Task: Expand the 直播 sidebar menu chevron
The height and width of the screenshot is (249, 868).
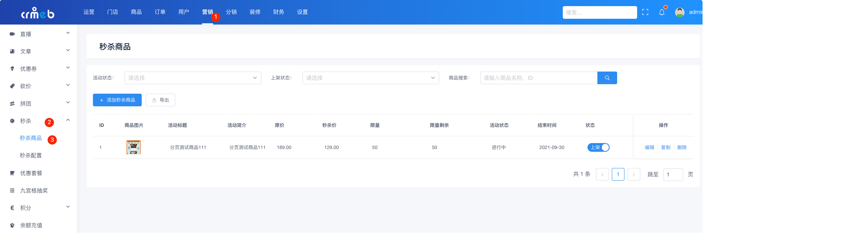Action: tap(68, 33)
